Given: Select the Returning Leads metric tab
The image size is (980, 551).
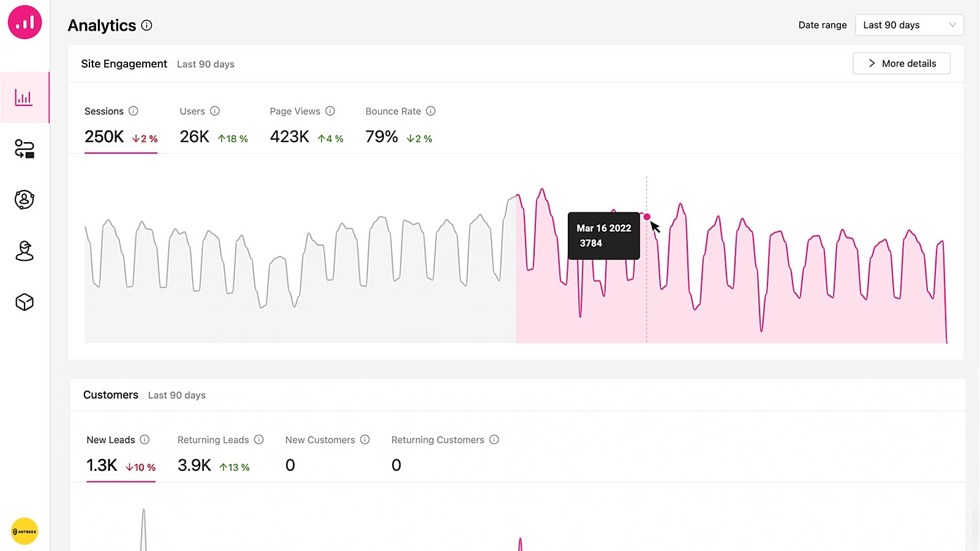Looking at the screenshot, I should click(221, 454).
